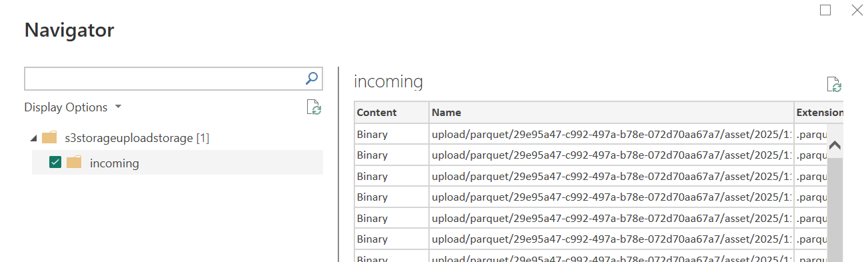Refresh the incoming preview pane
The image size is (868, 262).
[834, 85]
